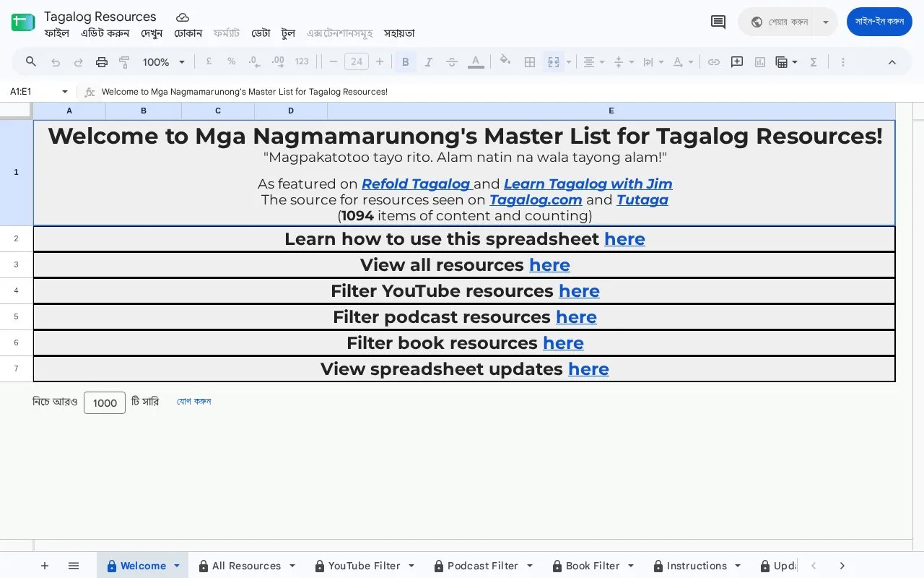Insert a chart with the chart icon
924x578 pixels.
point(760,62)
